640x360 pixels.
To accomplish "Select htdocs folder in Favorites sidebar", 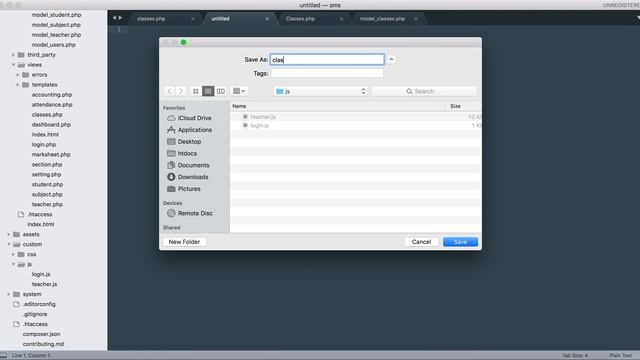I will point(182,153).
